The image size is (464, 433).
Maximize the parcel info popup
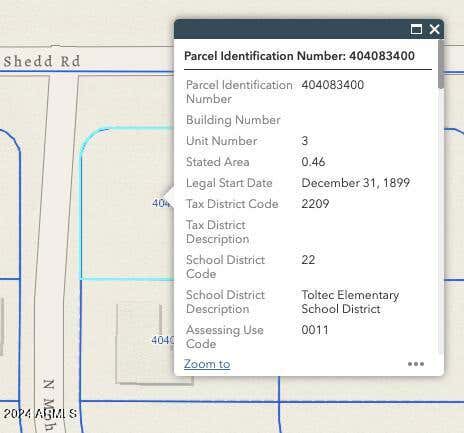416,29
